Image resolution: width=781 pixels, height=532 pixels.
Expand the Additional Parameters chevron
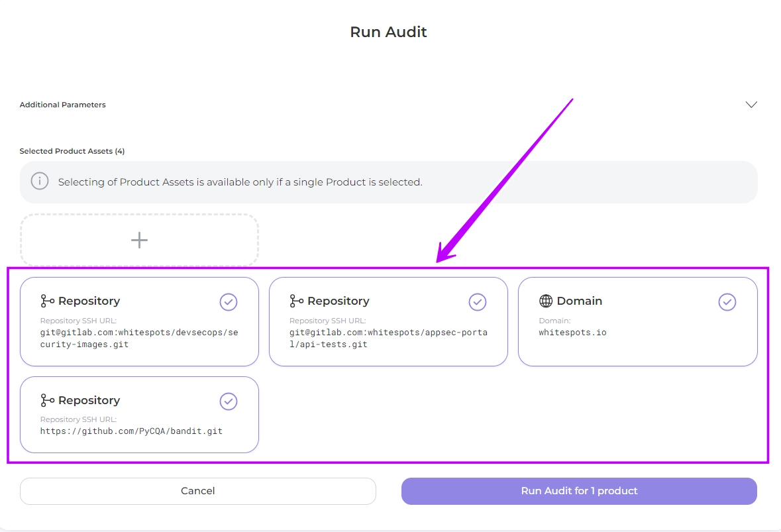pos(751,105)
